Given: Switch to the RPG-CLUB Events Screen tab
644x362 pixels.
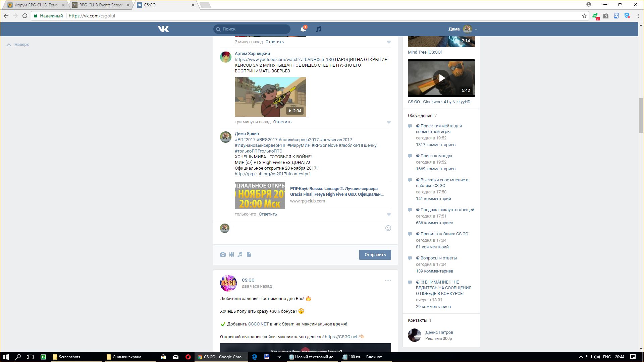Looking at the screenshot, I should click(101, 5).
